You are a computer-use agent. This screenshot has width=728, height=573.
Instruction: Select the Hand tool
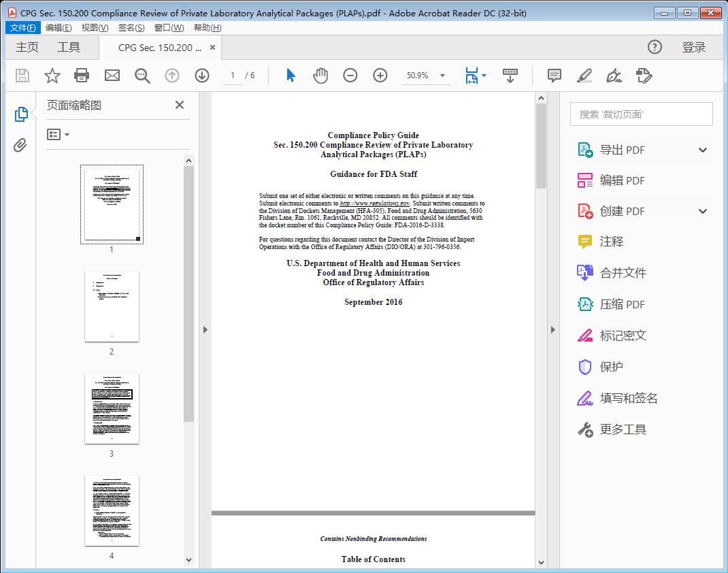[319, 76]
